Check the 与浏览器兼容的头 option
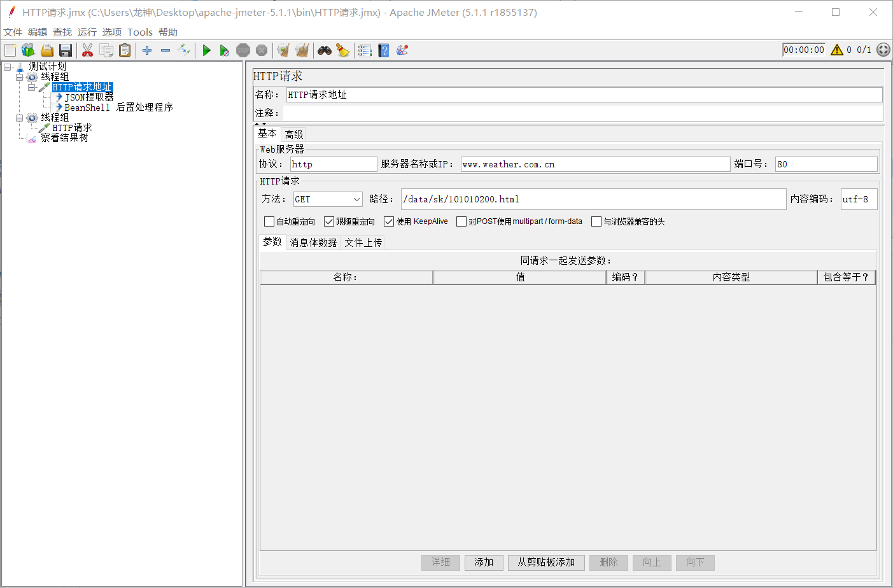 tap(596, 221)
